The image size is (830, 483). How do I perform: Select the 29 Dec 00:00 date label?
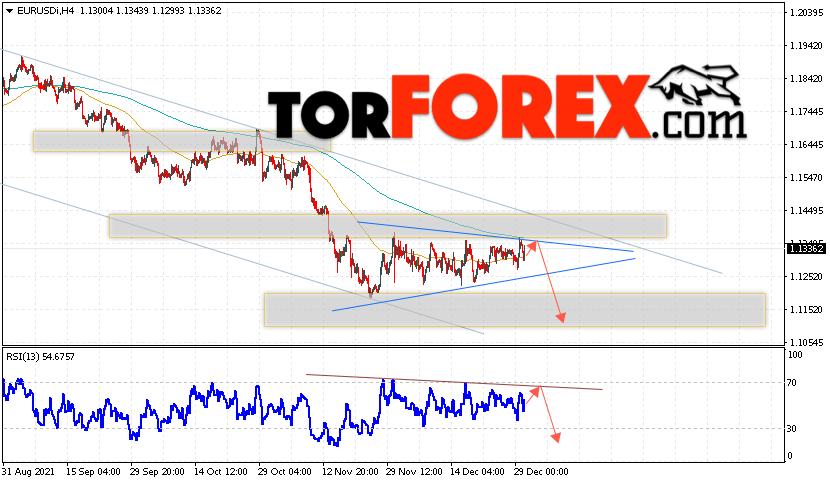542,471
